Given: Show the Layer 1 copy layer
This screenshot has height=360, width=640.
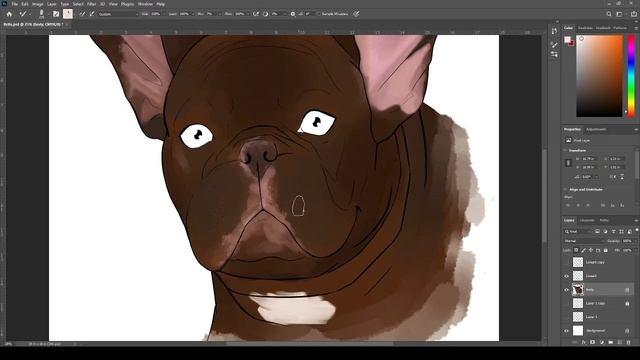Looking at the screenshot, I should tap(566, 303).
